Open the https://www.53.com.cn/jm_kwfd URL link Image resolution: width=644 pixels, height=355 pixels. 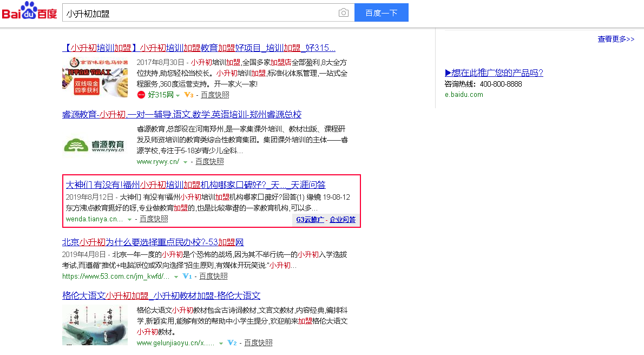click(x=116, y=277)
